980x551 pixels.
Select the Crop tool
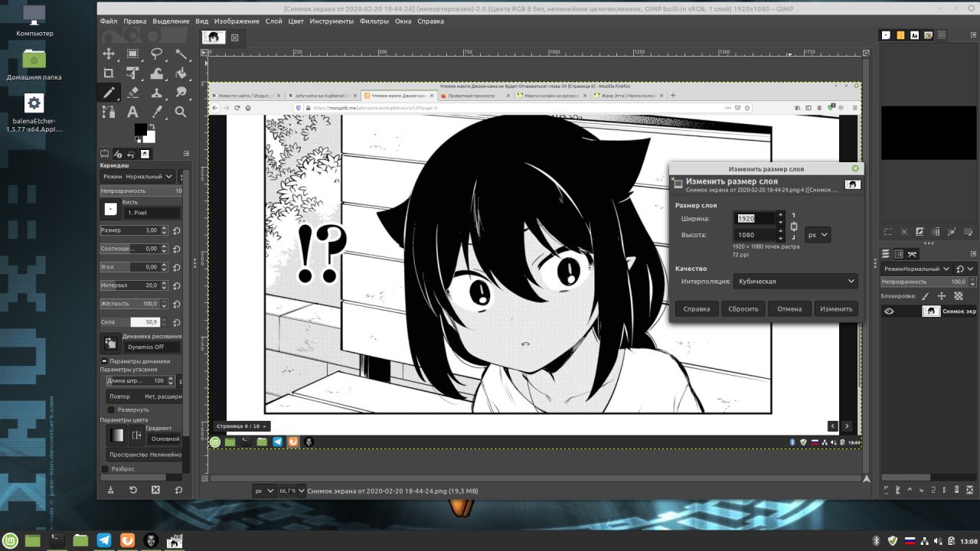click(109, 73)
